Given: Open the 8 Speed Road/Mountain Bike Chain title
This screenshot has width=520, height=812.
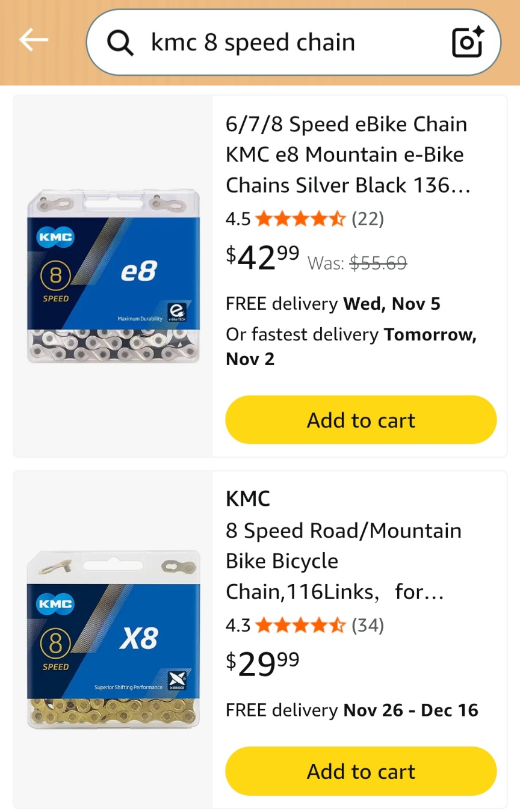Looking at the screenshot, I should 343,561.
